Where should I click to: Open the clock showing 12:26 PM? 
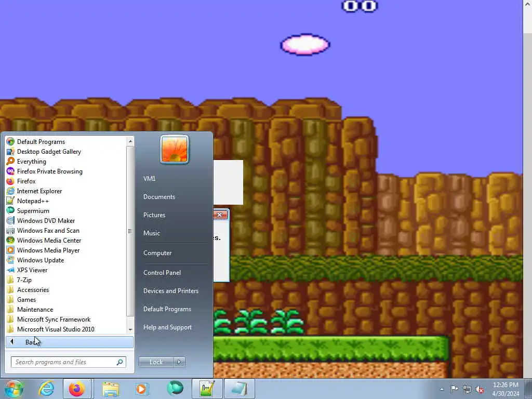pyautogui.click(x=506, y=389)
